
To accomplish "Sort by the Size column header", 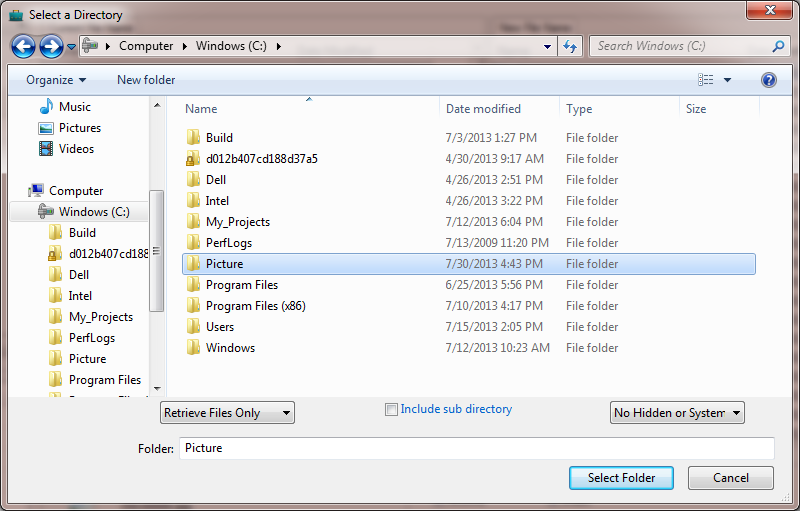I will (x=696, y=109).
